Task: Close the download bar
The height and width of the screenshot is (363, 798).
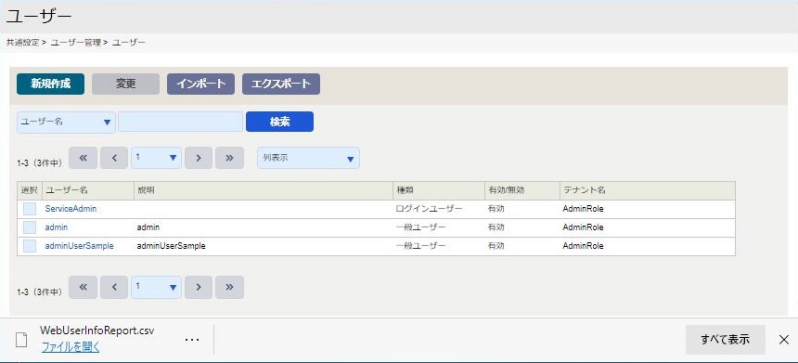Action: point(784,340)
